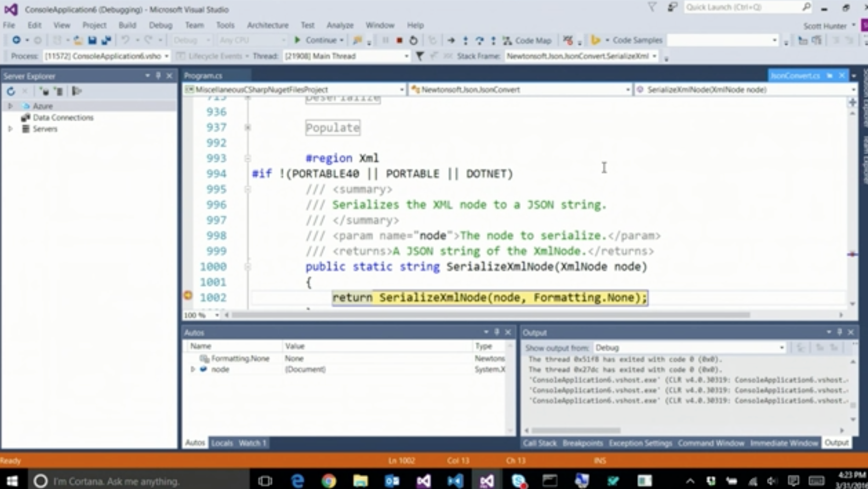Viewport: 868px width, 489px height.
Task: Expand the Servers node in Server Explorer
Action: [11, 129]
